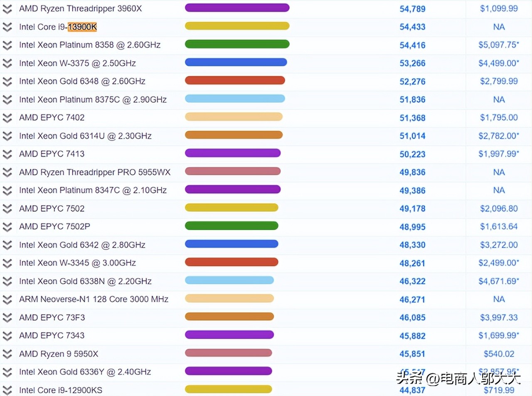The image size is (532, 396).
Task: Click the $2,799.99 price
Action: (499, 81)
